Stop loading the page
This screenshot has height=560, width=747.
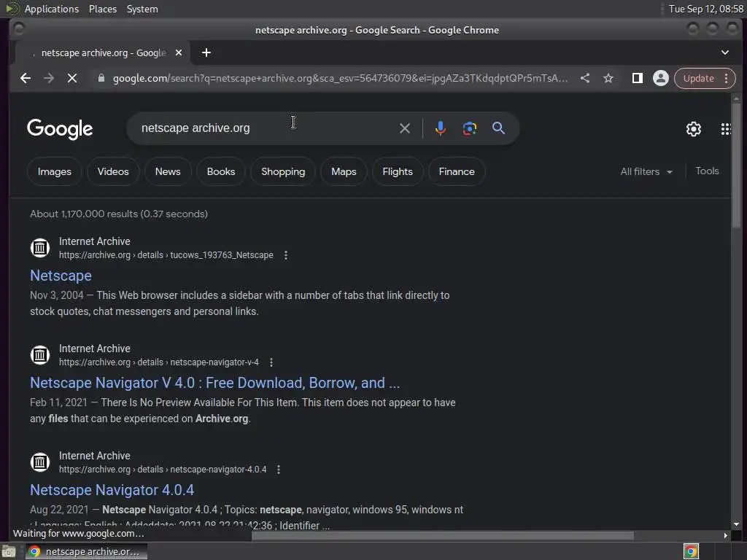click(x=72, y=78)
